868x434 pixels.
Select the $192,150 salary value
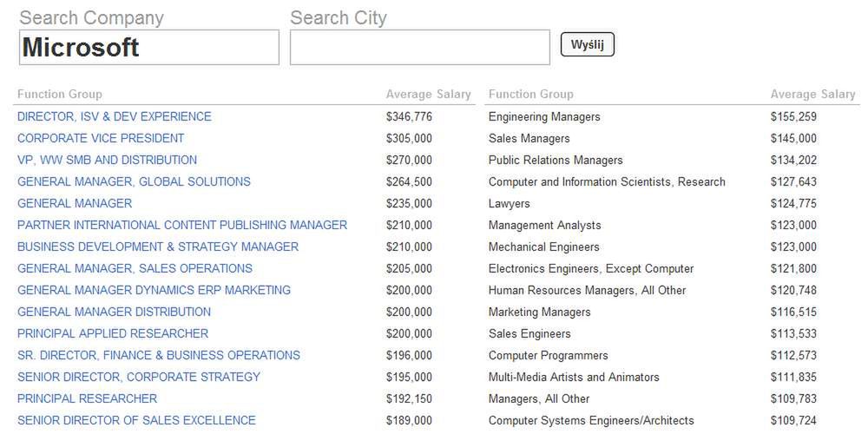[409, 398]
